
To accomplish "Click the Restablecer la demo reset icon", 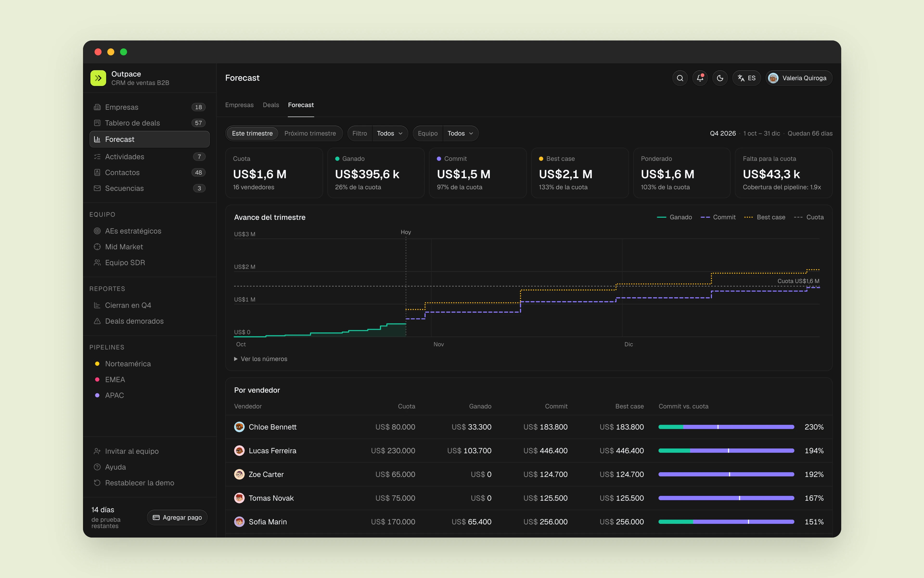I will (x=97, y=483).
